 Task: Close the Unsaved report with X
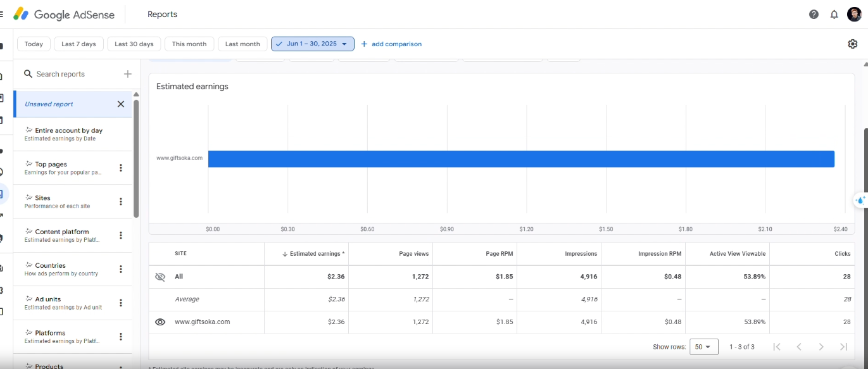(x=121, y=104)
